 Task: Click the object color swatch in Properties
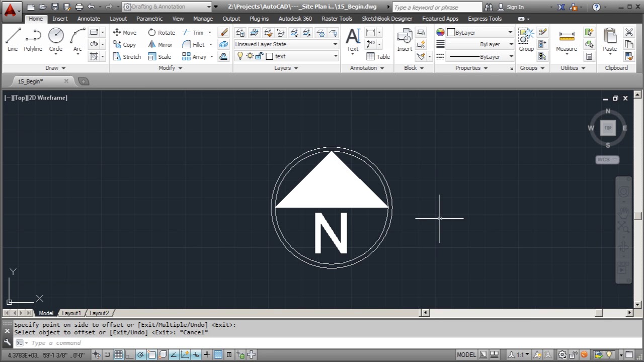[450, 32]
